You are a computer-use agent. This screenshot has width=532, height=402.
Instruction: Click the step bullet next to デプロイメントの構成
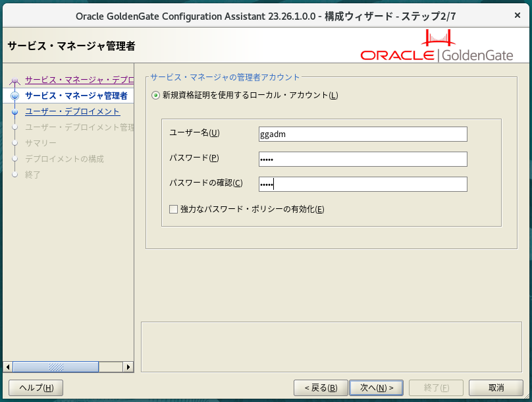click(15, 159)
